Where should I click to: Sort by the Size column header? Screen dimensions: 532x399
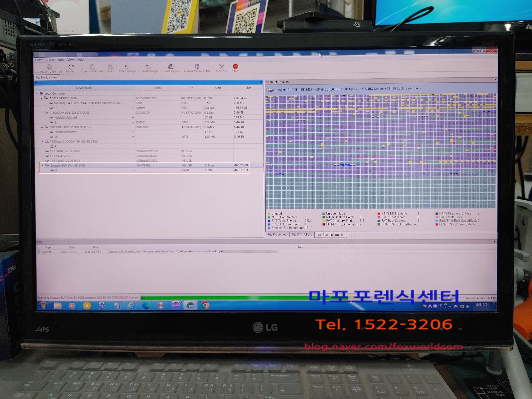tap(248, 88)
